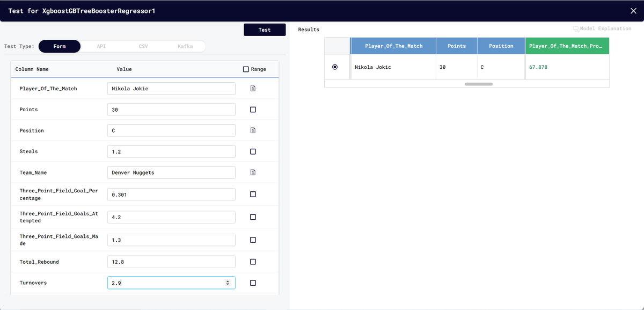Close the test dialog

[633, 11]
